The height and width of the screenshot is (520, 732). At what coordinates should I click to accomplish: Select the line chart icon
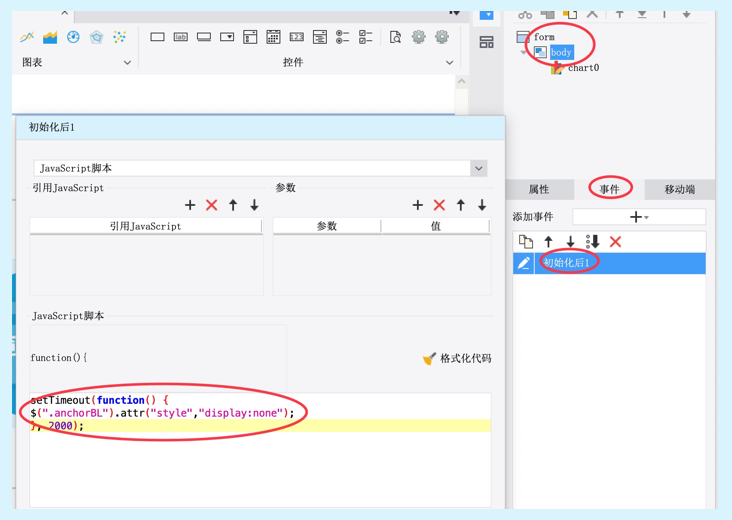click(x=27, y=37)
